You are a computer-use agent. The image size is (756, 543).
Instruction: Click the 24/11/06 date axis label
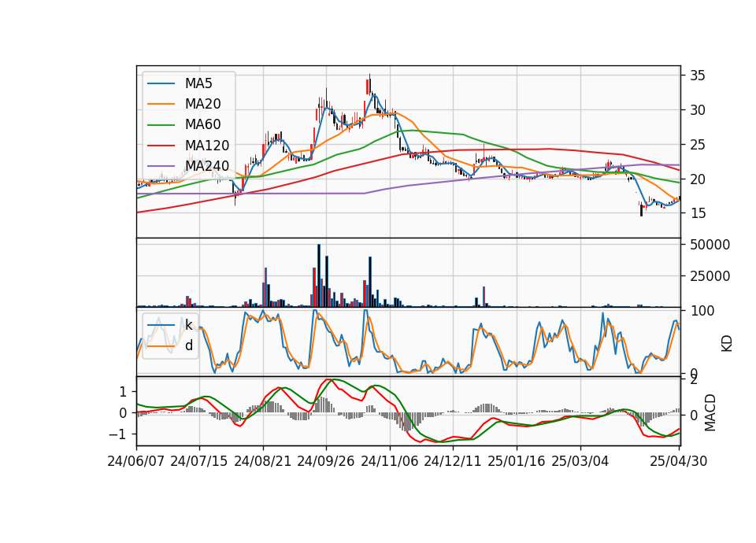click(390, 461)
